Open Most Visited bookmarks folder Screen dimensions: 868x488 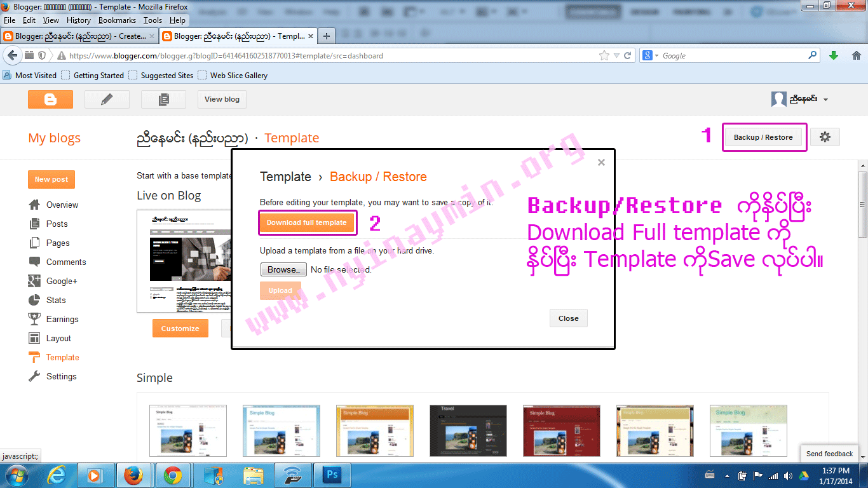[x=30, y=75]
